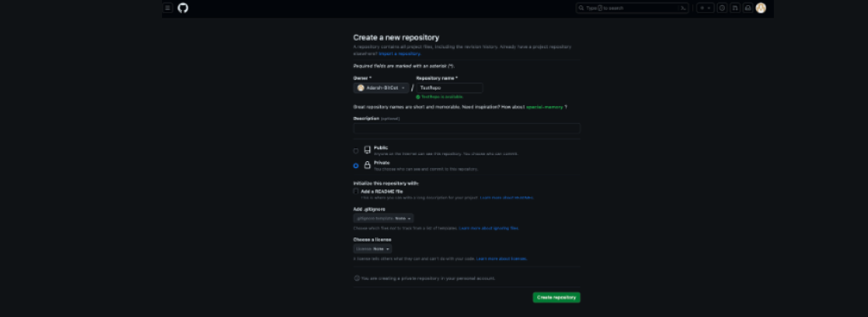This screenshot has height=317, width=868.
Task: Click into the Repository name field
Action: [x=450, y=88]
